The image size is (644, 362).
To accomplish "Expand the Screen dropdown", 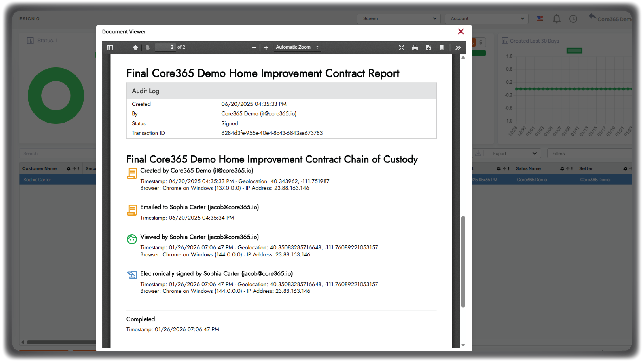I will 398,19.
